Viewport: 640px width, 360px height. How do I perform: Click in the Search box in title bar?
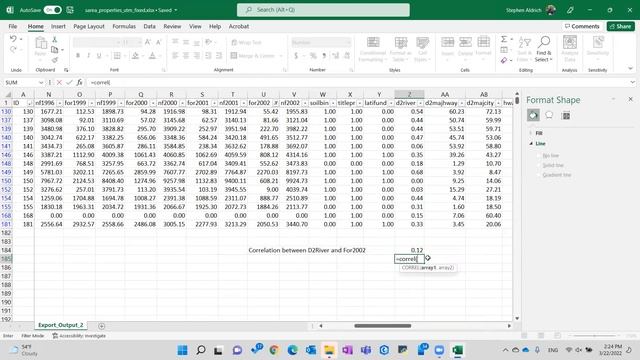(x=323, y=10)
